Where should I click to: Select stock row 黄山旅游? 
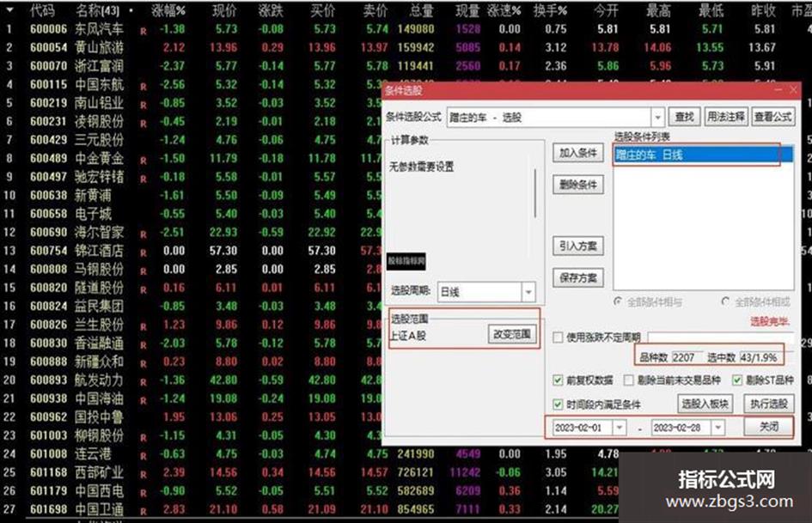coord(100,47)
